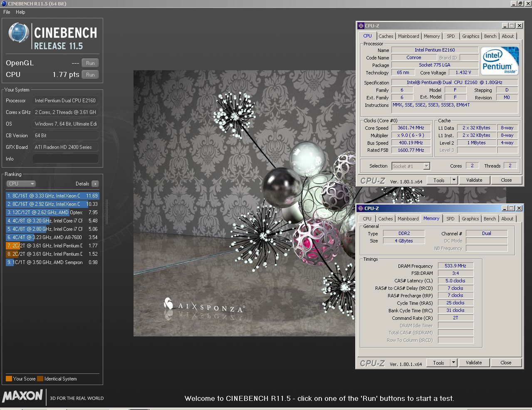Click the MAXON logo
The width and height of the screenshot is (532, 410).
coord(22,395)
